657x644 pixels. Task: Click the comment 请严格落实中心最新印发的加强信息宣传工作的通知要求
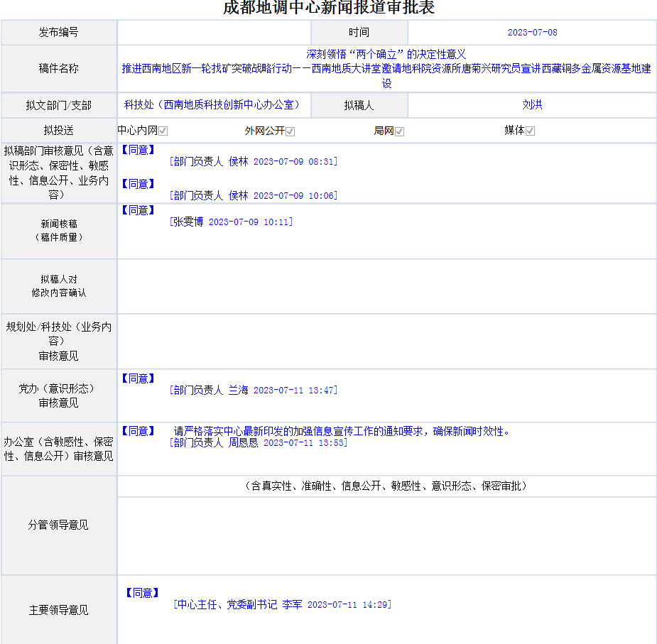(342, 431)
